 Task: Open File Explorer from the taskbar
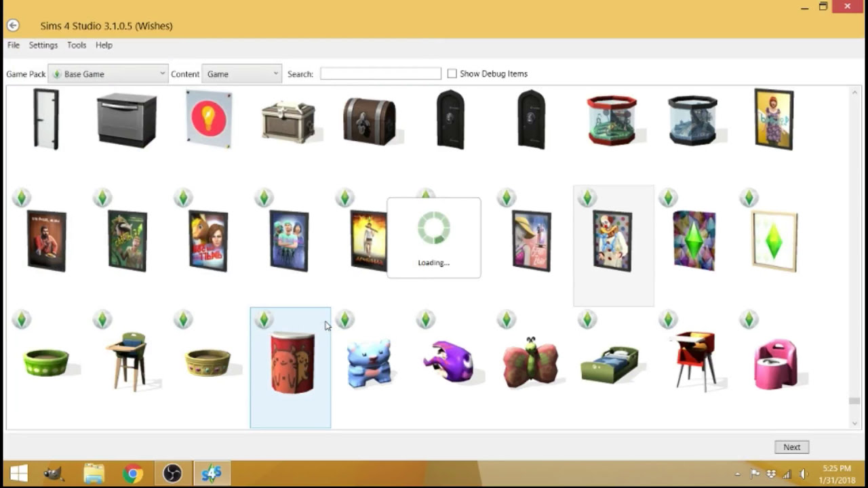(94, 473)
